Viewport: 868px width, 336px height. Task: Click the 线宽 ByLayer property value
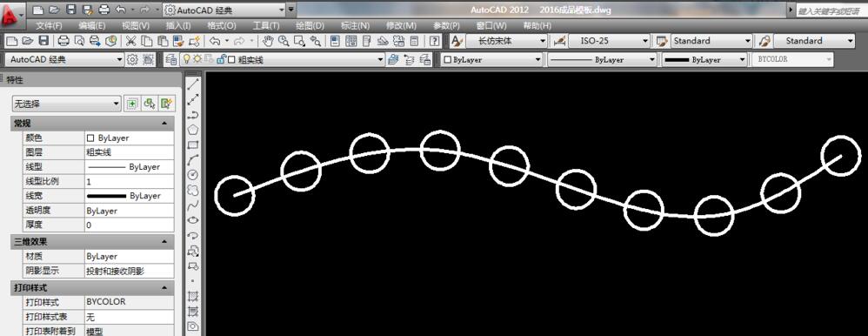point(129,196)
